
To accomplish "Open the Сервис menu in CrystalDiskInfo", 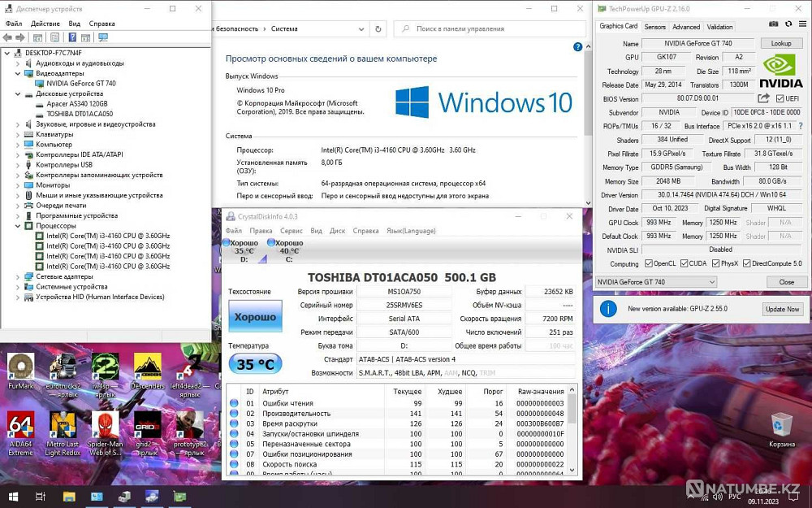I will tap(292, 231).
